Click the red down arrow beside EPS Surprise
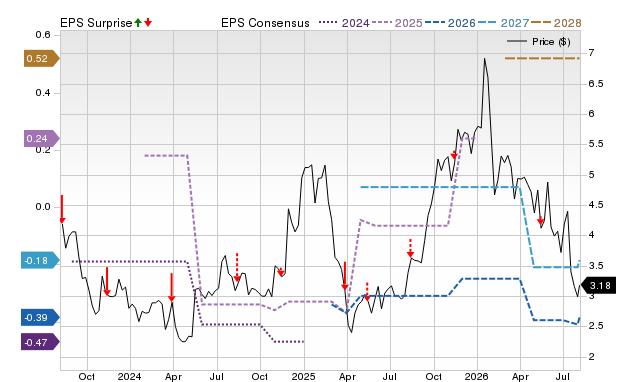This screenshot has height=382, width=640. [x=148, y=23]
